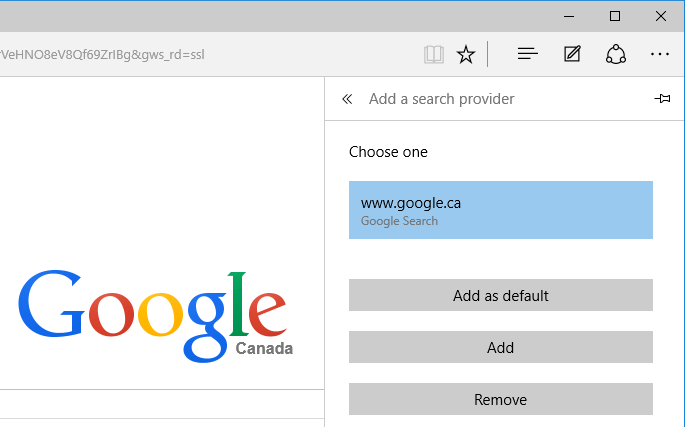685x427 pixels.
Task: Maximize the browser window
Action: [x=615, y=17]
